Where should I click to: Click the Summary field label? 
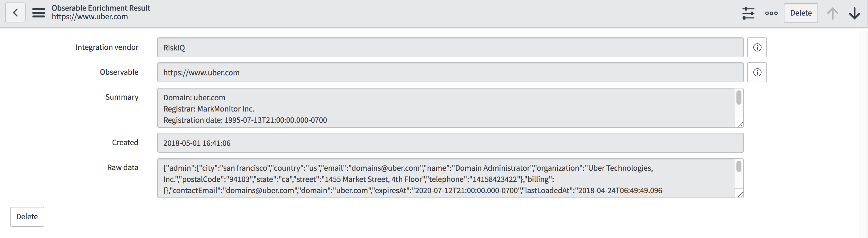[x=122, y=97]
